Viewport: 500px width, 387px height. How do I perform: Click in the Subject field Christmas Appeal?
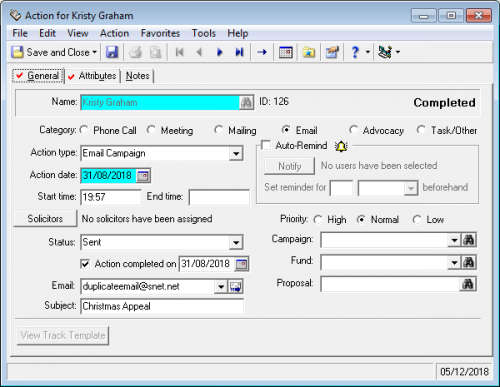point(162,306)
